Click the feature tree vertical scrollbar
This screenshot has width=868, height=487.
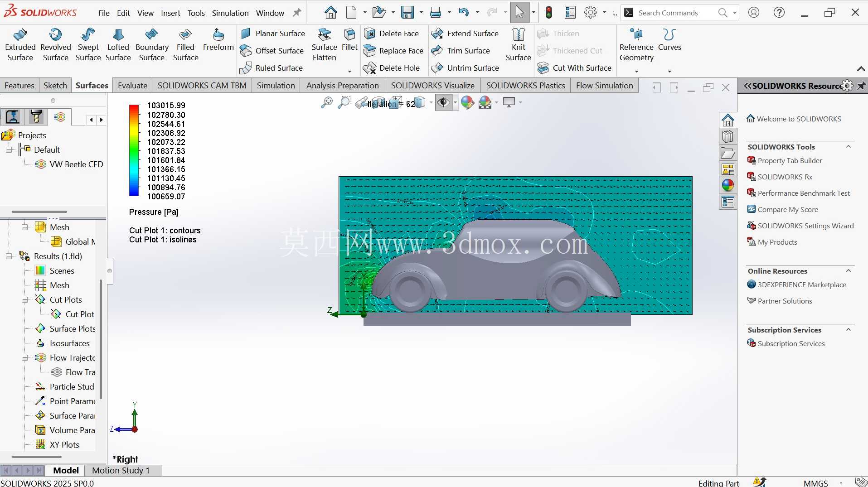coord(100,339)
